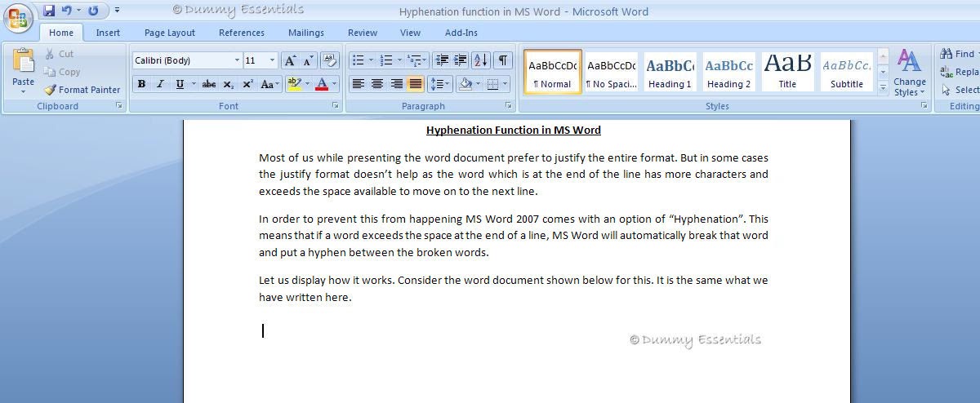The width and height of the screenshot is (980, 403).
Task: Switch to the Insert tab
Action: coord(108,33)
